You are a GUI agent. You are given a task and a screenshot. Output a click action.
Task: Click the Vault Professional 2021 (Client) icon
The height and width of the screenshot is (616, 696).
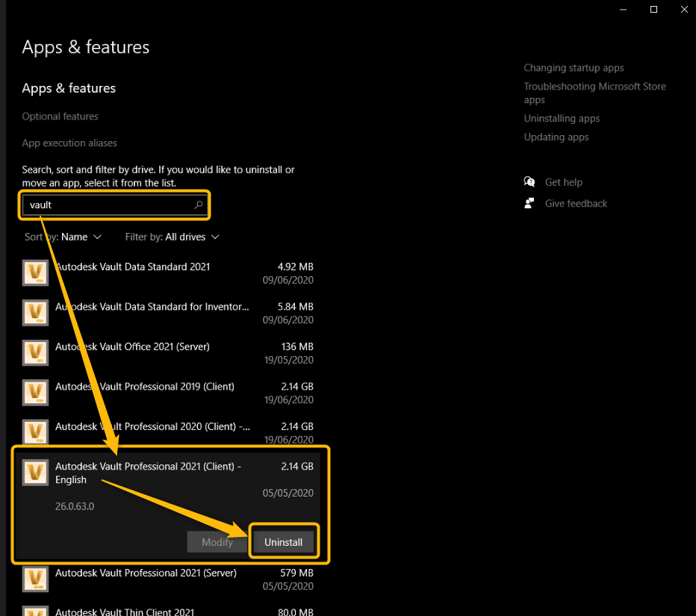click(35, 472)
